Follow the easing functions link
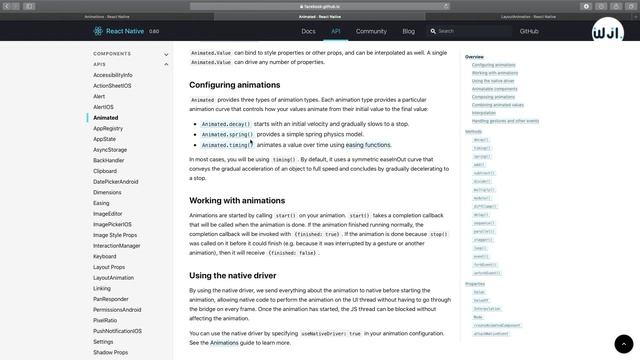 click(x=368, y=145)
